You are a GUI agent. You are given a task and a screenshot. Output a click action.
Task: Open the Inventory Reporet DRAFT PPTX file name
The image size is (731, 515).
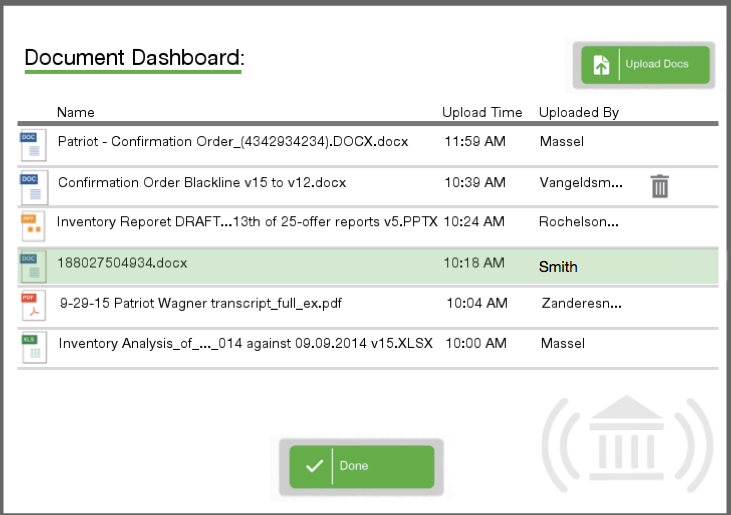pos(247,222)
